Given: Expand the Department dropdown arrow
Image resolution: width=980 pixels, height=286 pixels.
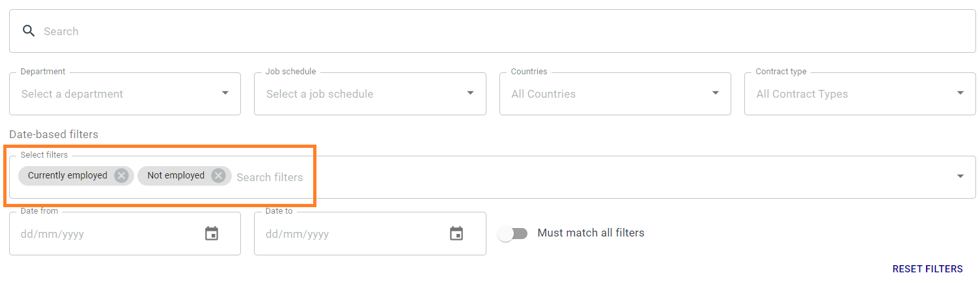Looking at the screenshot, I should click(x=225, y=93).
